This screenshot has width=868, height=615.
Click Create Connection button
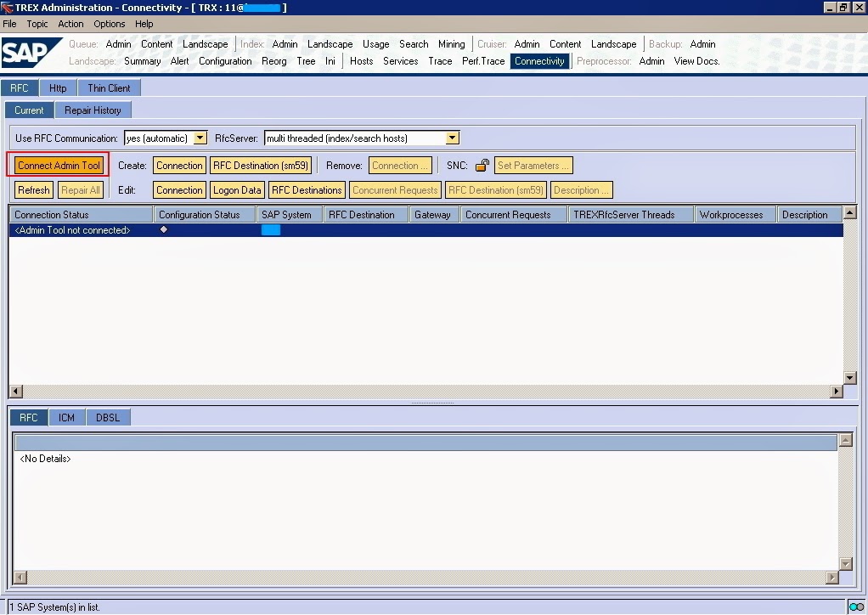179,165
